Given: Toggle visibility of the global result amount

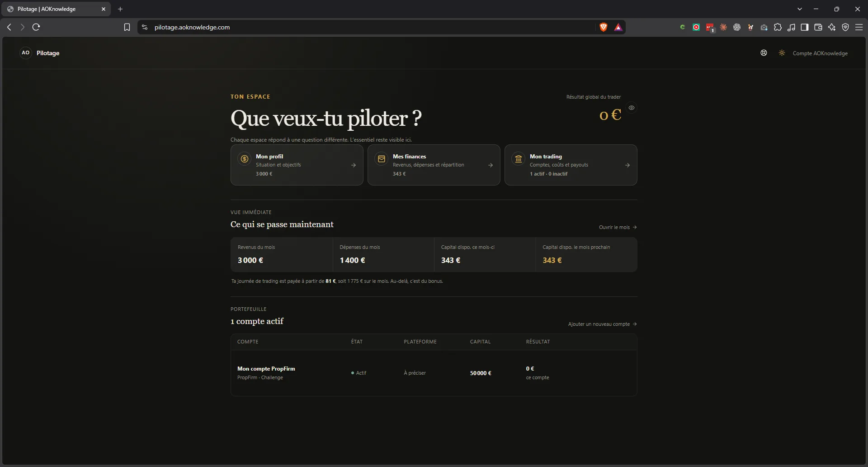Looking at the screenshot, I should coord(632,108).
